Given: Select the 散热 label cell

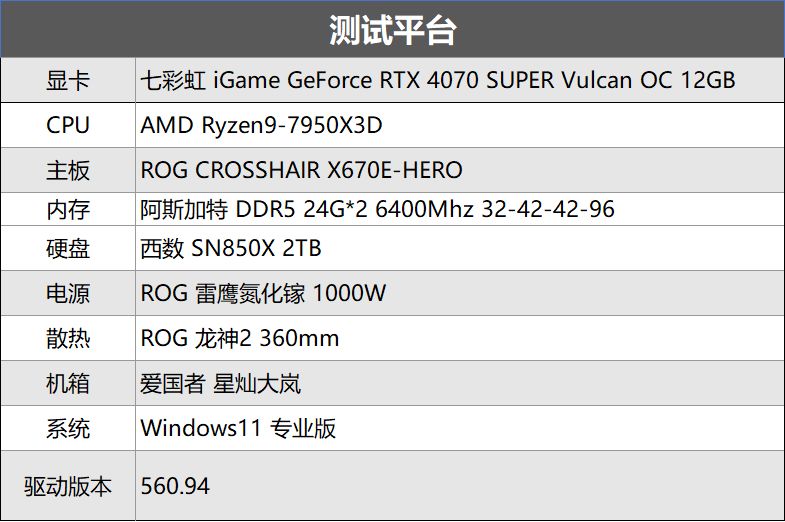Looking at the screenshot, I should pyautogui.click(x=68, y=338).
